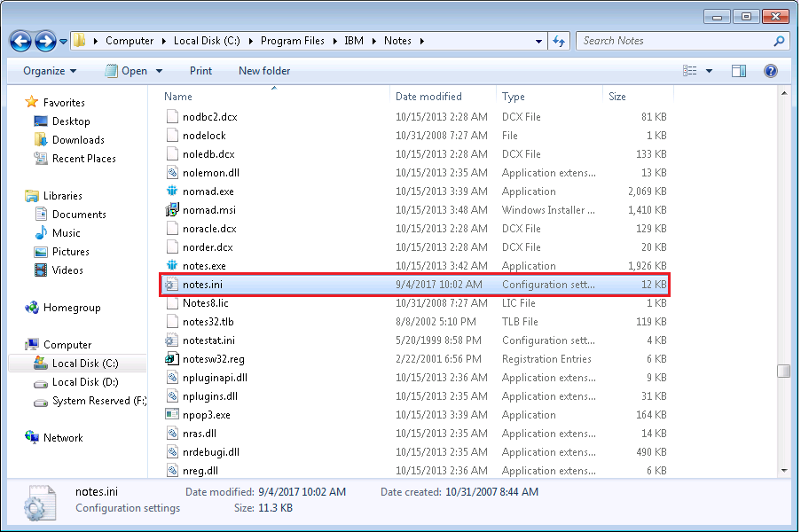
Task: Select the notes.exe application icon
Action: pyautogui.click(x=172, y=265)
